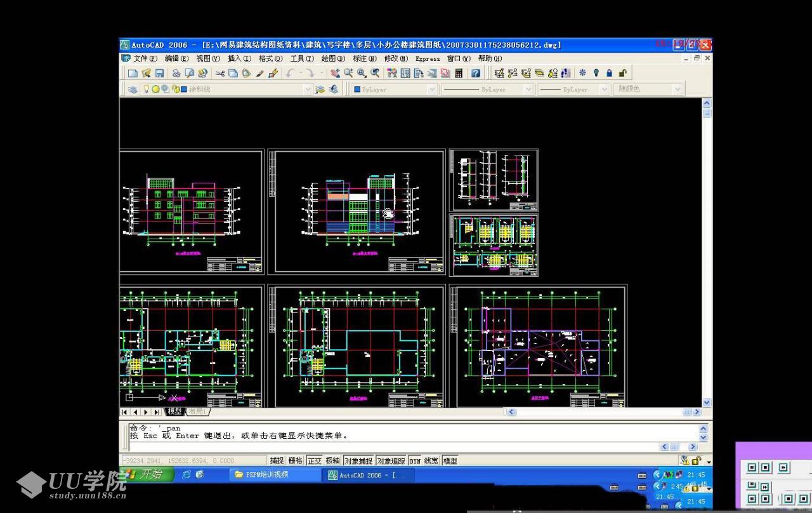
Task: Toggle 极轴 polar tracking in status bar
Action: (x=333, y=461)
